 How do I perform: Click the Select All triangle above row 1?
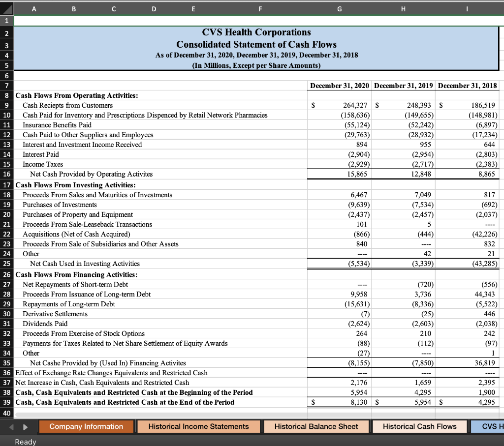pyautogui.click(x=6, y=8)
